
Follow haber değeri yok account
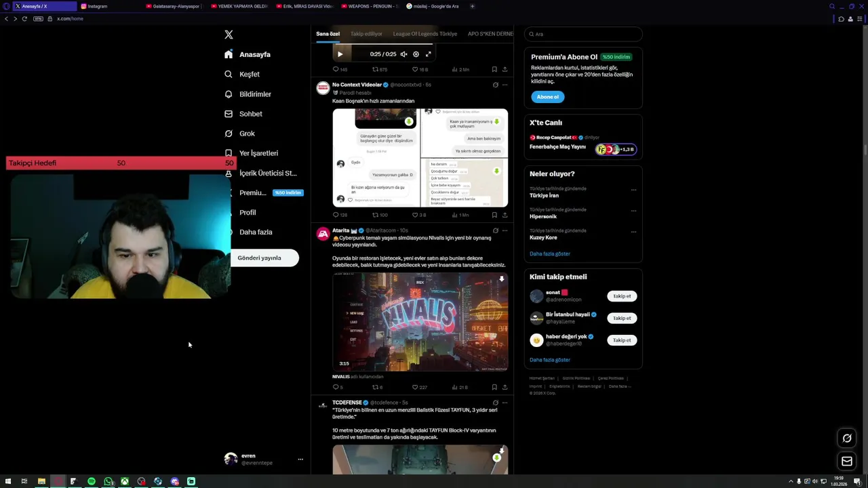pos(622,340)
